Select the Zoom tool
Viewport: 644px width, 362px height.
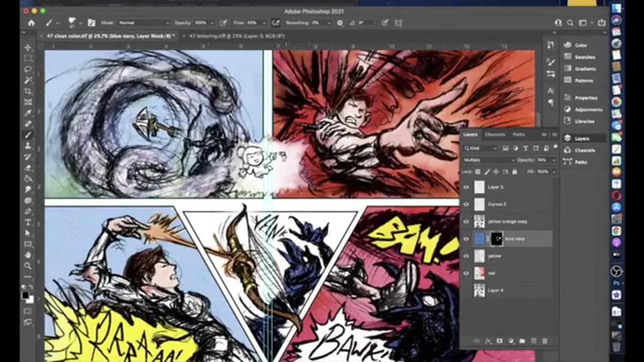point(28,266)
